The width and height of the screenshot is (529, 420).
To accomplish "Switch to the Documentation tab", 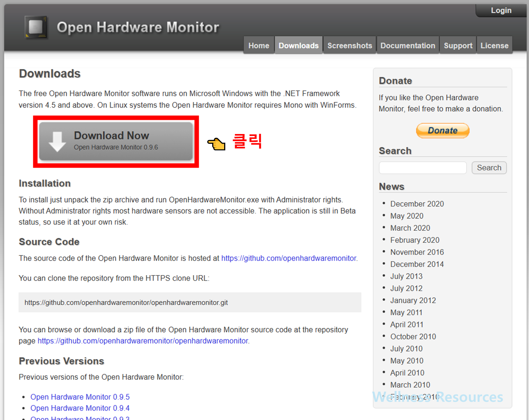I will coord(408,46).
